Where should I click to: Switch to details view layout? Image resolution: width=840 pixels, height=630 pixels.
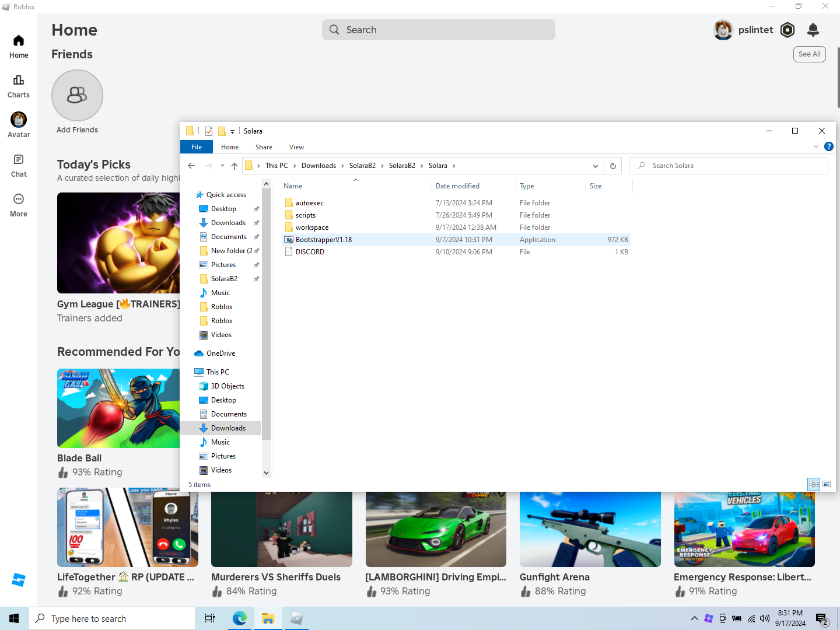pos(814,484)
